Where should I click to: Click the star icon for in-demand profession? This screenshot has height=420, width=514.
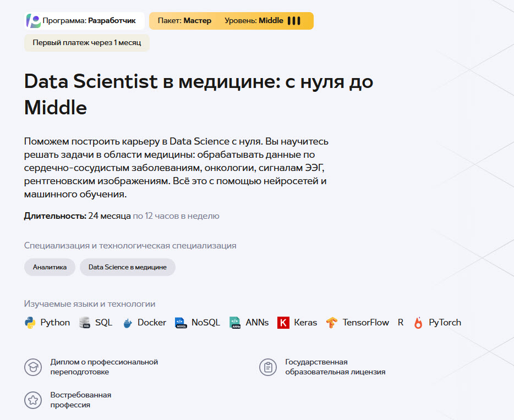[33, 400]
